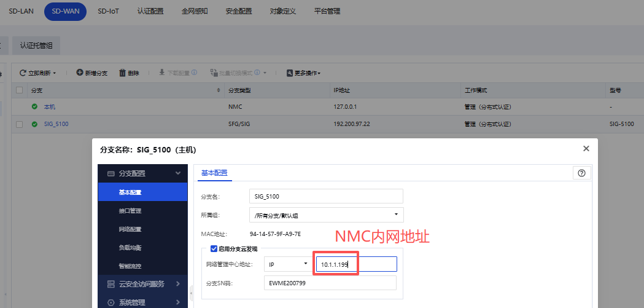The image size is (644, 308).
Task: Check the SIG_5100 row checkbox
Action: pos(20,124)
